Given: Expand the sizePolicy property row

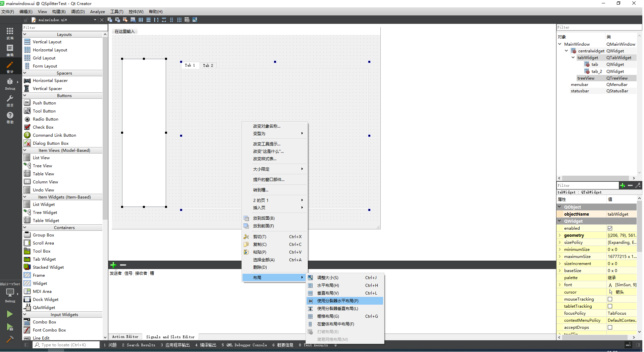Looking at the screenshot, I should click(560, 243).
